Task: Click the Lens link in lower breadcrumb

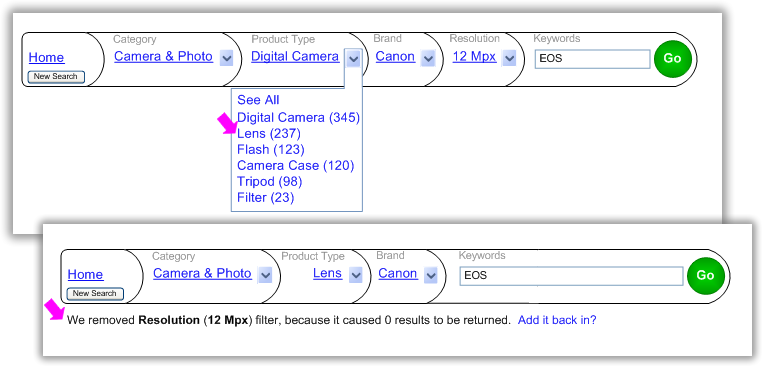Action: click(x=327, y=273)
